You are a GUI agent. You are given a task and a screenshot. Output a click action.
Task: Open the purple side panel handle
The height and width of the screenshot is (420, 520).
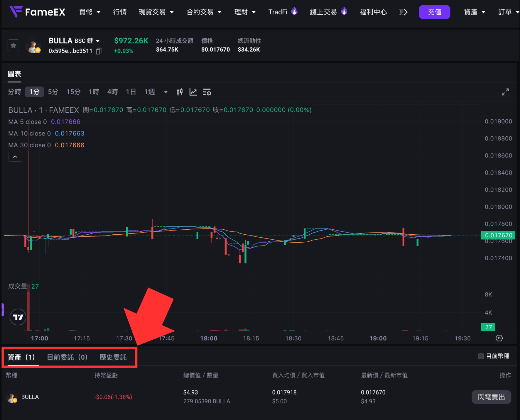click(3, 310)
